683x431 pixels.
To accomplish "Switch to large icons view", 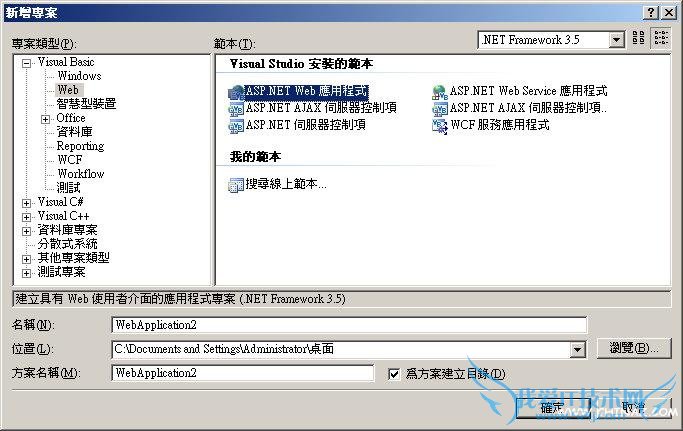I will pos(638,37).
